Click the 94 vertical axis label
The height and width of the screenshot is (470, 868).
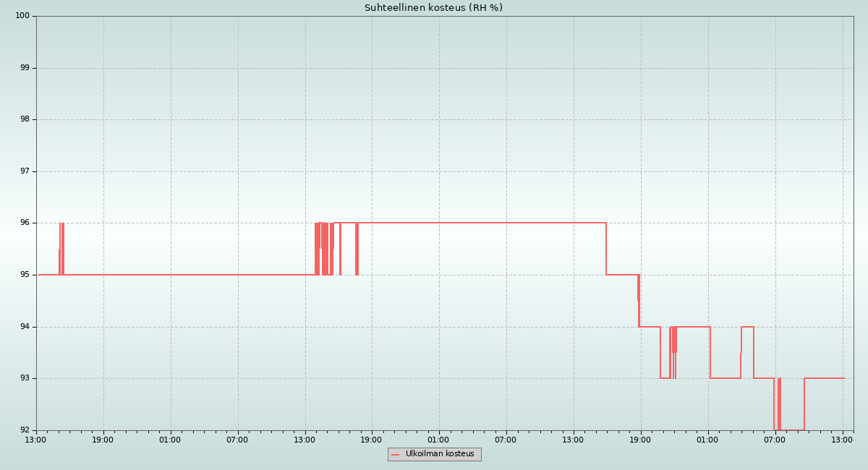click(x=25, y=327)
